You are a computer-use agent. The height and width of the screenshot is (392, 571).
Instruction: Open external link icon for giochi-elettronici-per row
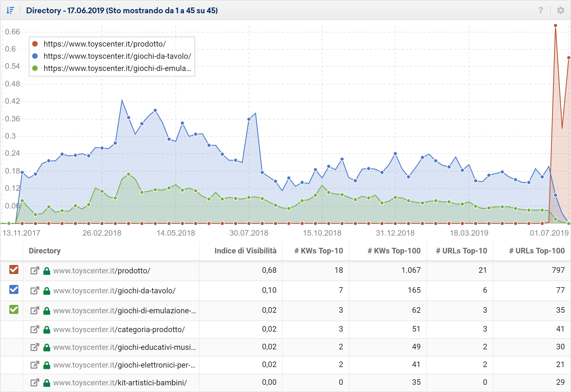click(35, 365)
